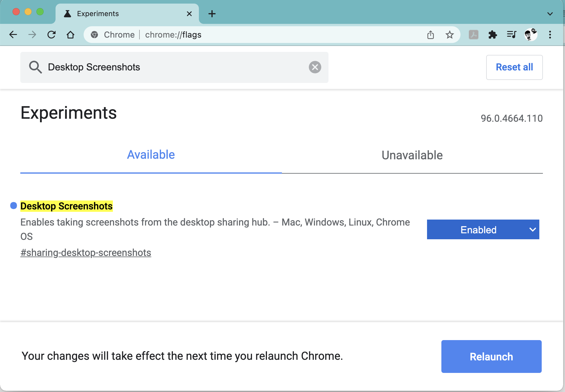
Task: Clear the flags search field
Action: (315, 67)
